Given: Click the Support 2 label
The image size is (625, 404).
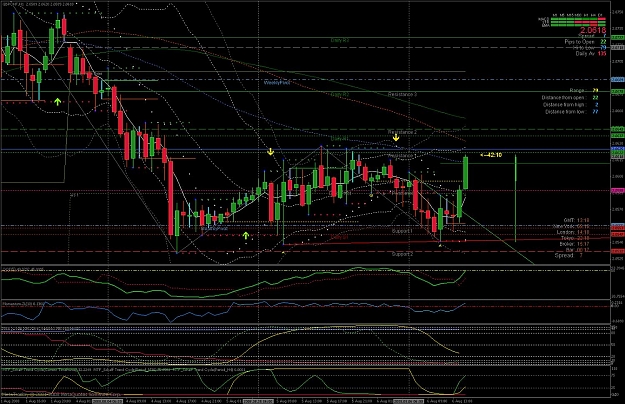Looking at the screenshot, I should 402,253.
